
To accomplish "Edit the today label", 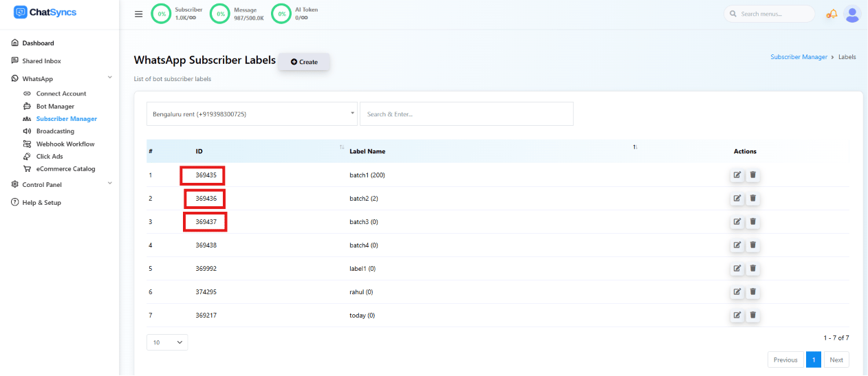I will [737, 316].
